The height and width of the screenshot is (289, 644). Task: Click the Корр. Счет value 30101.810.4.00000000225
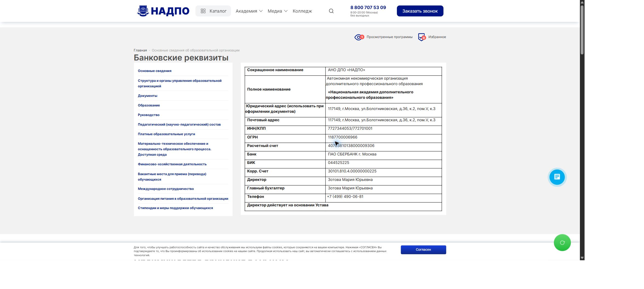click(x=352, y=171)
